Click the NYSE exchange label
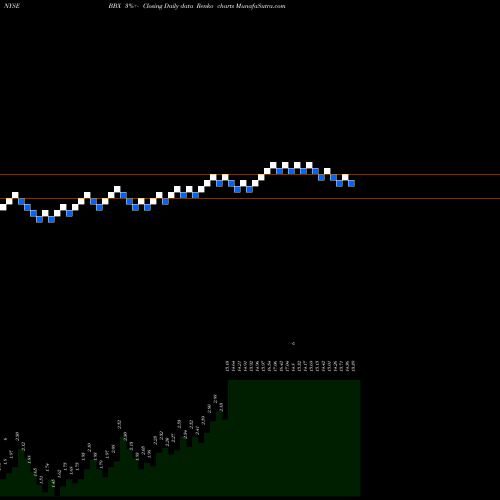The height and width of the screenshot is (500, 500). (x=12, y=6)
